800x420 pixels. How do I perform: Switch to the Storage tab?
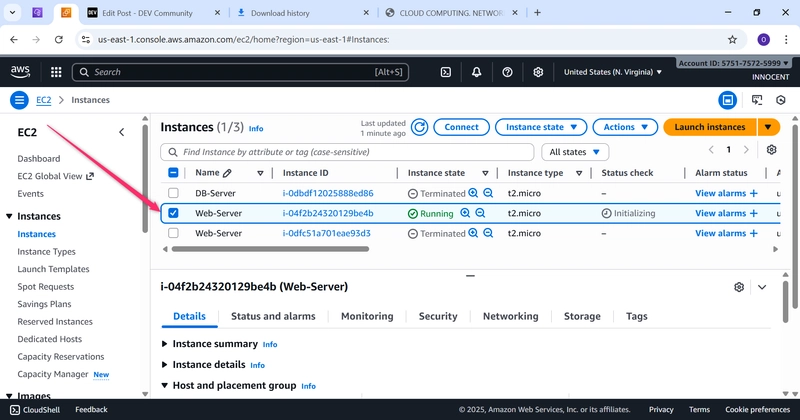[x=582, y=316]
